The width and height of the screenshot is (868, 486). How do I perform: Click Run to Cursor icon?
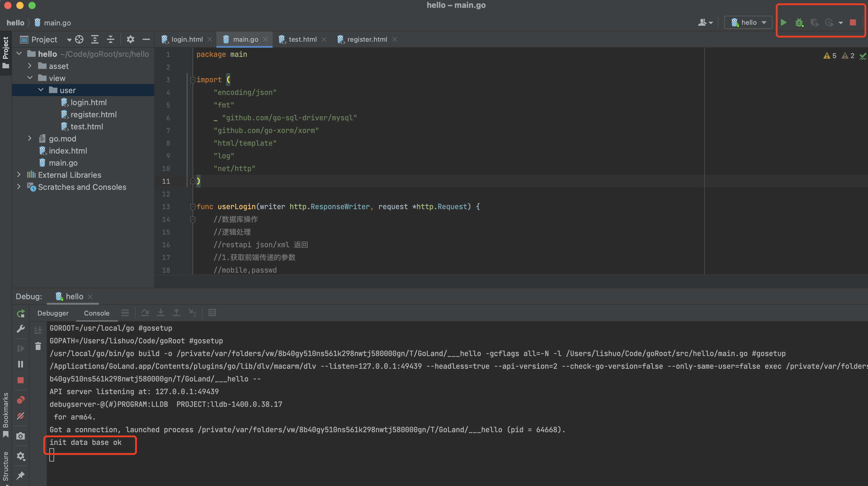192,313
